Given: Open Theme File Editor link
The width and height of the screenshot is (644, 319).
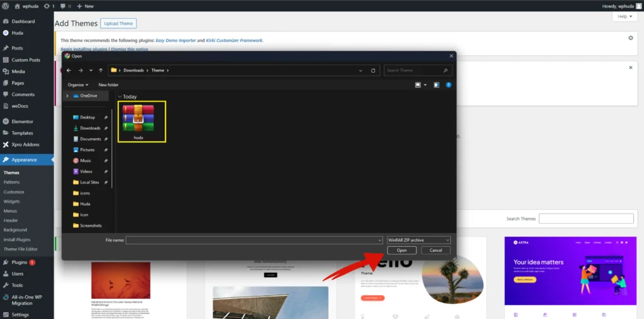Looking at the screenshot, I should point(21,249).
